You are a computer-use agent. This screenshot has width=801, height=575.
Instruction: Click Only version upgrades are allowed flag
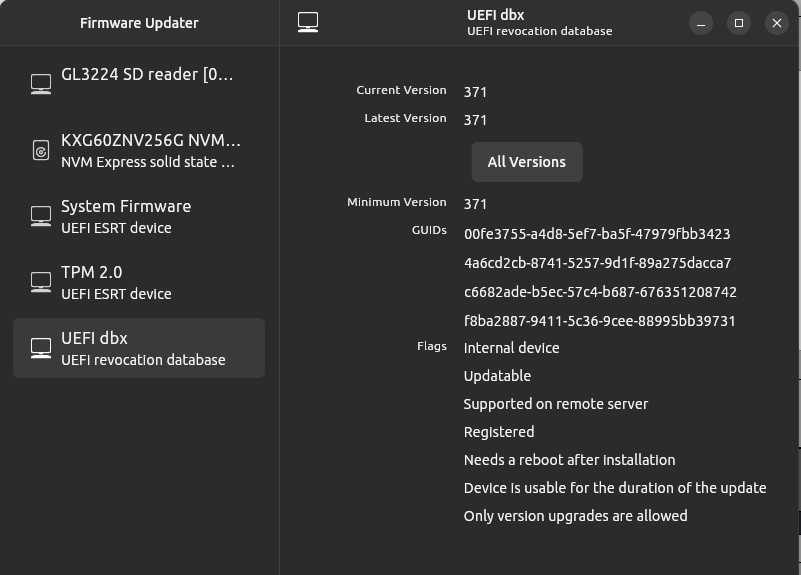[575, 516]
